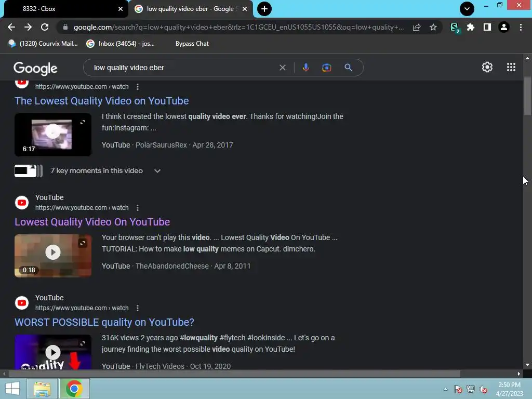Click the Google logo
The image size is (532, 399).
coord(35,69)
